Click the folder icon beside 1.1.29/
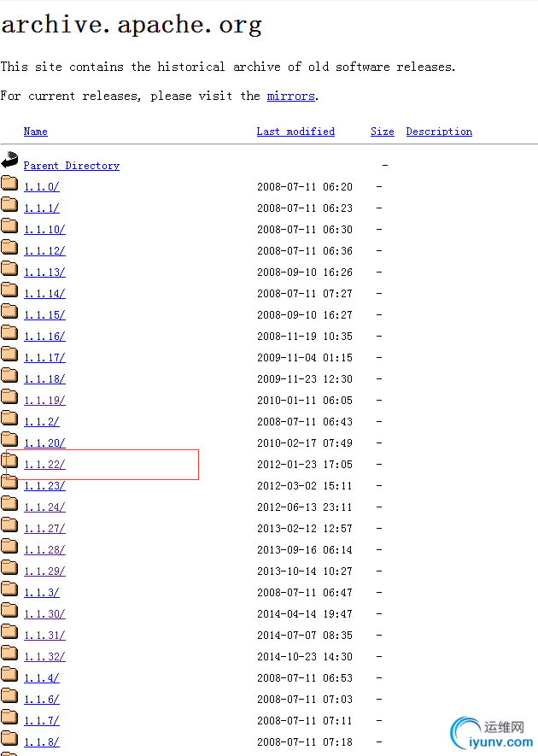The height and width of the screenshot is (756, 538). click(x=9, y=568)
